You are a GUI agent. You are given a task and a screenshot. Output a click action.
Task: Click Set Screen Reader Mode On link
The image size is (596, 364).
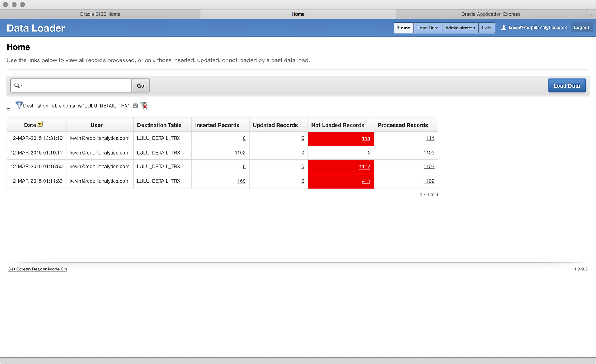pyautogui.click(x=38, y=269)
